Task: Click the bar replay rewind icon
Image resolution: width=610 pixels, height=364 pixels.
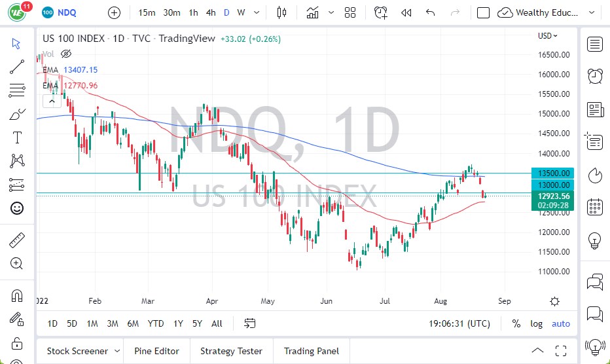Action: tap(406, 12)
